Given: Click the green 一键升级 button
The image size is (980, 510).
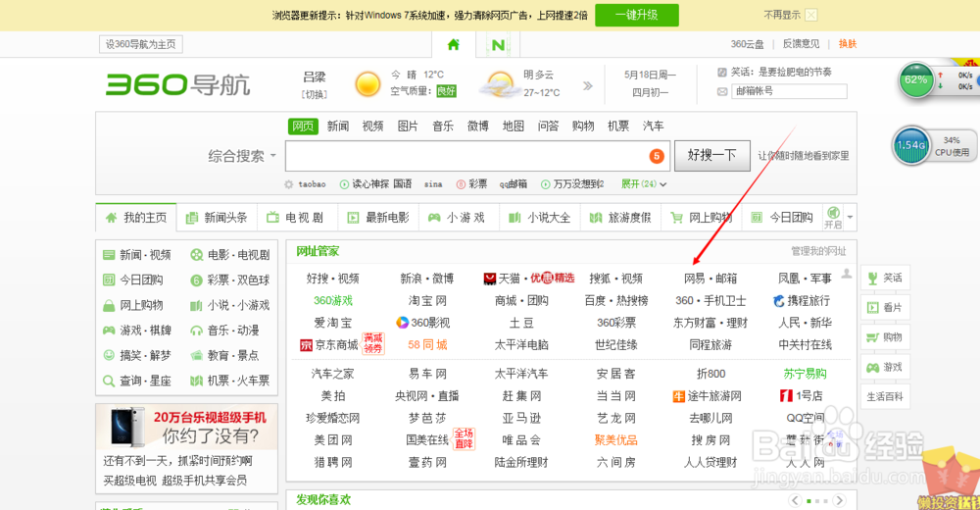Looking at the screenshot, I should 636,15.
